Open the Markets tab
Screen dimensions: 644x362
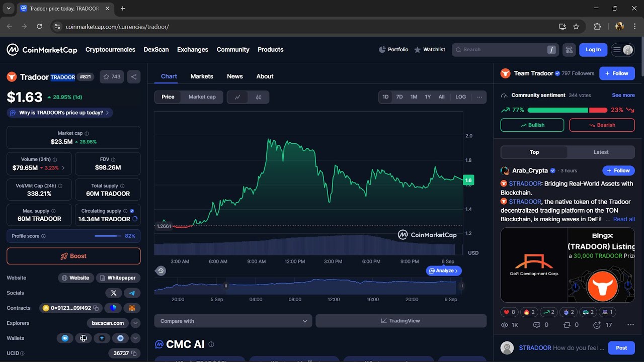[202, 76]
